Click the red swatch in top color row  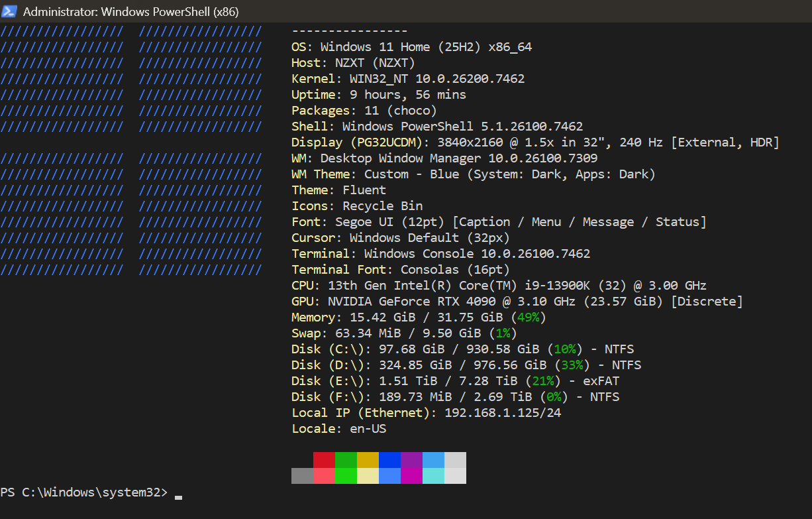click(324, 460)
